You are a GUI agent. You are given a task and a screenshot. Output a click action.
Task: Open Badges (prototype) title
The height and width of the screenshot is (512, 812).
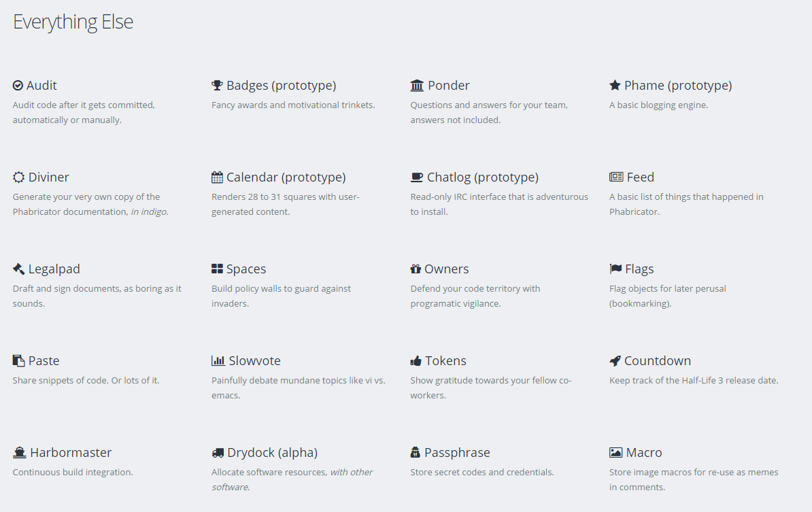(x=281, y=86)
